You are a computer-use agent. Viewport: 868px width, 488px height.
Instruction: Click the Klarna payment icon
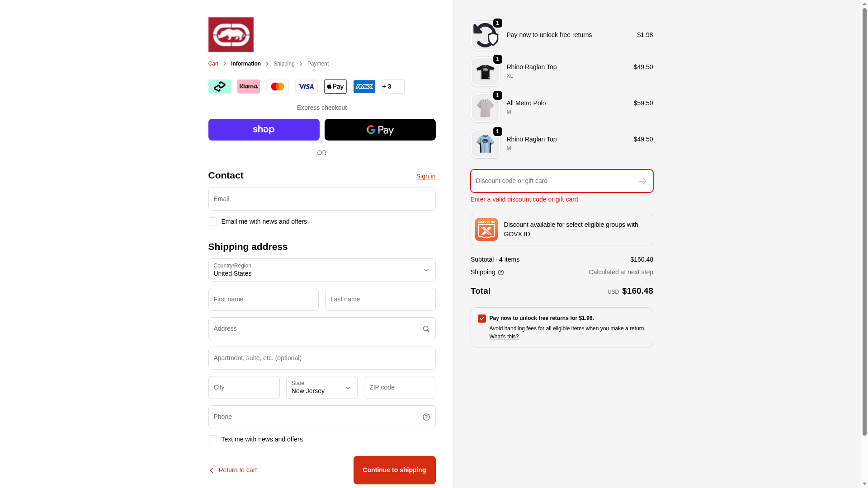248,86
